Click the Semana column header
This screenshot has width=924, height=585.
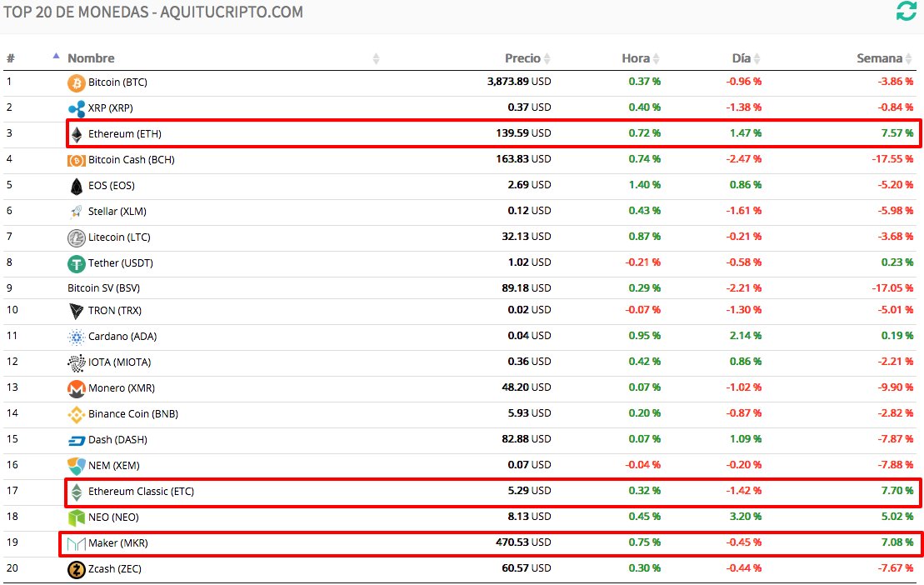coord(879,58)
